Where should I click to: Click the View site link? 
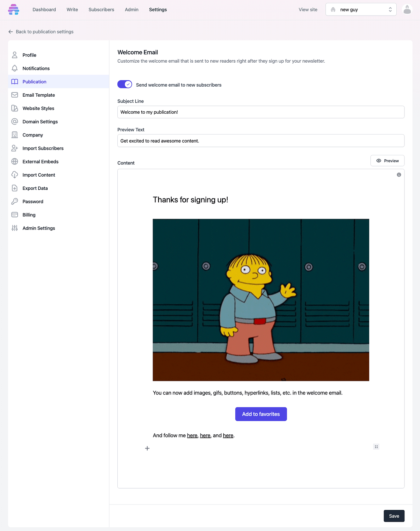[308, 10]
